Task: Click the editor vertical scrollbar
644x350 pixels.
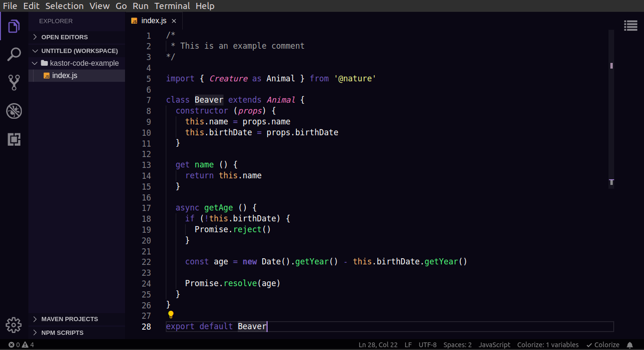Action: click(611, 110)
